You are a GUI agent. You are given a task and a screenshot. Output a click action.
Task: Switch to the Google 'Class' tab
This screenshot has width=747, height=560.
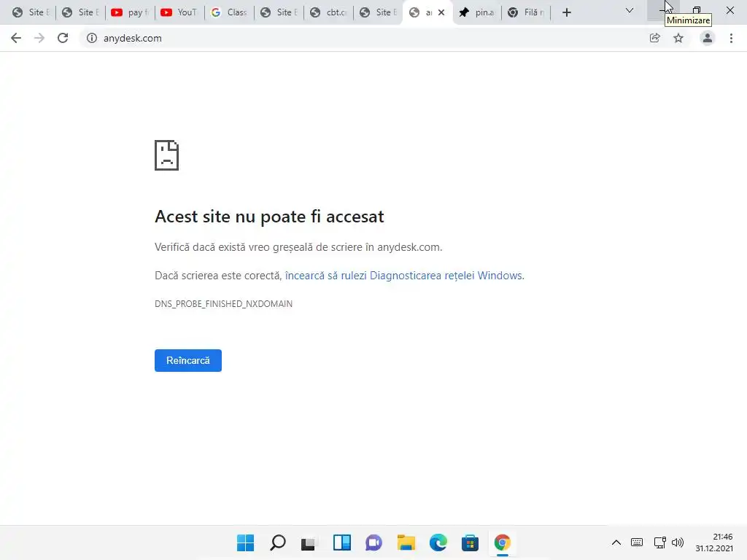coord(228,12)
